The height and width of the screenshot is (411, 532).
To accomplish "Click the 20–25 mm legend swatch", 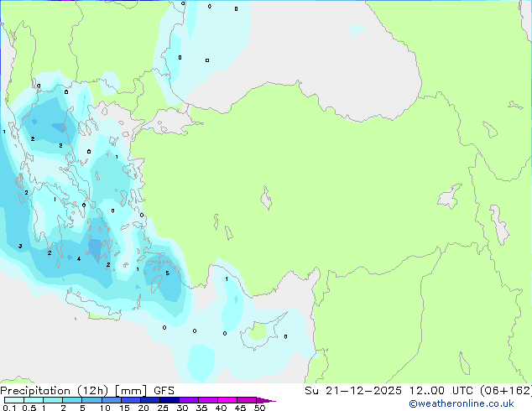I will click(150, 400).
